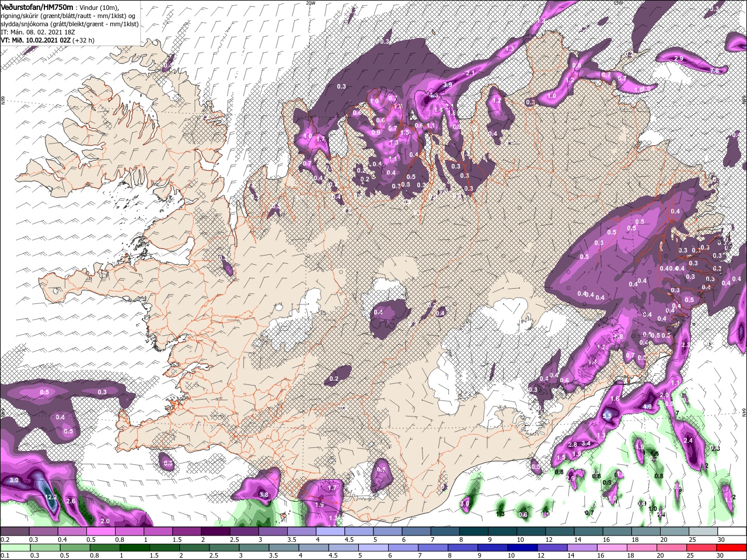Pick the upper scale swatch between 1 and 1.5

click(158, 531)
